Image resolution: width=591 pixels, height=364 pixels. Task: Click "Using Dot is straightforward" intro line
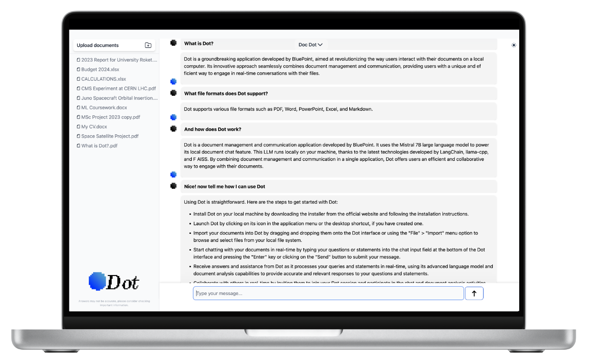click(x=261, y=202)
